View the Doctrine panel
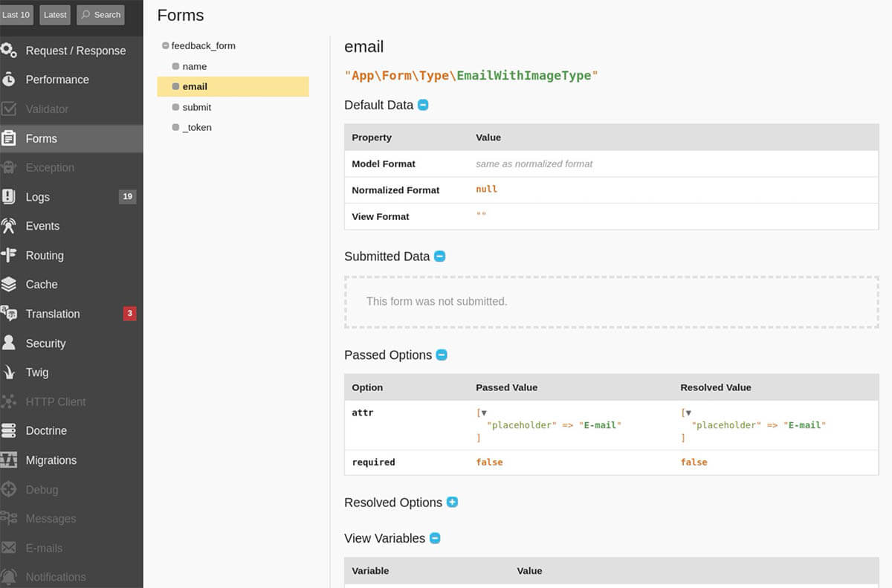 pos(45,430)
